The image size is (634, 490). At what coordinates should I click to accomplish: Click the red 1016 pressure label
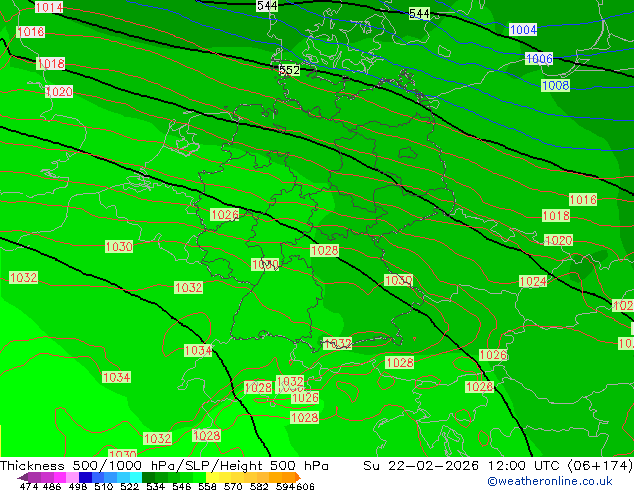pos(583,199)
